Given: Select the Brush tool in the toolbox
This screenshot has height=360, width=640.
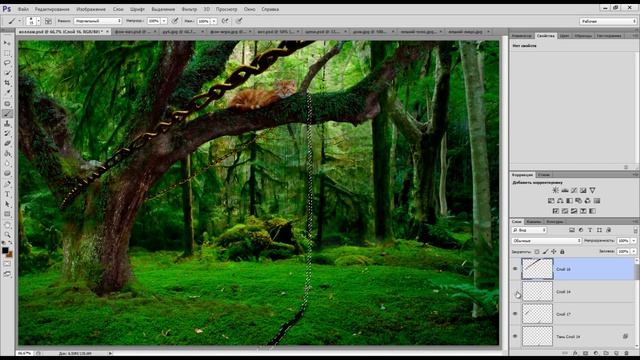Looking at the screenshot, I should pos(7,113).
